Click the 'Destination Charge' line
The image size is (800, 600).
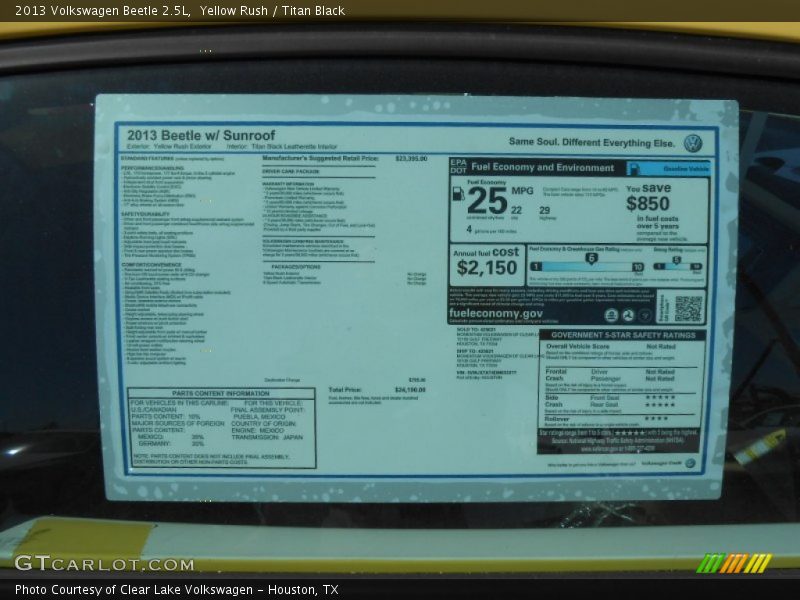coord(282,380)
